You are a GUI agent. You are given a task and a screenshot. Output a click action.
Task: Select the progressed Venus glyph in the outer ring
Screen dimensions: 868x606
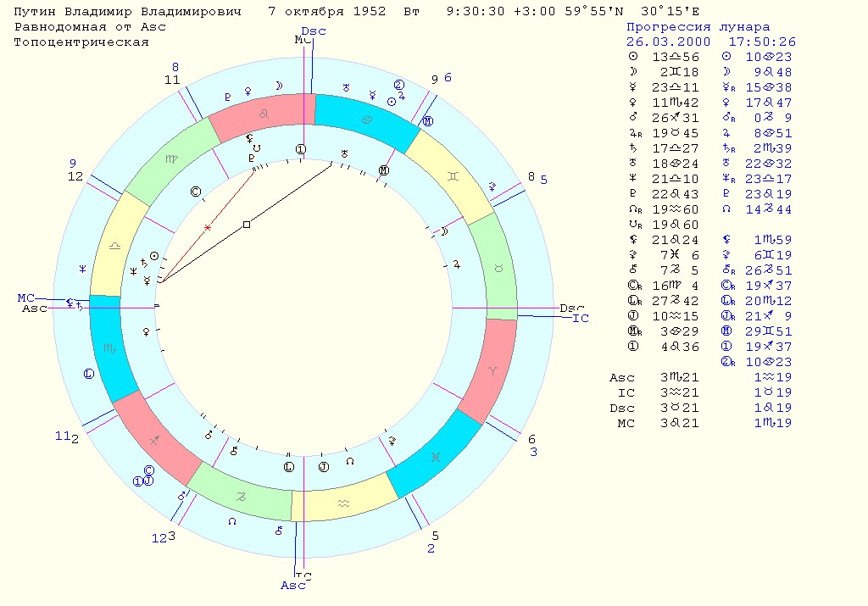coord(248,92)
